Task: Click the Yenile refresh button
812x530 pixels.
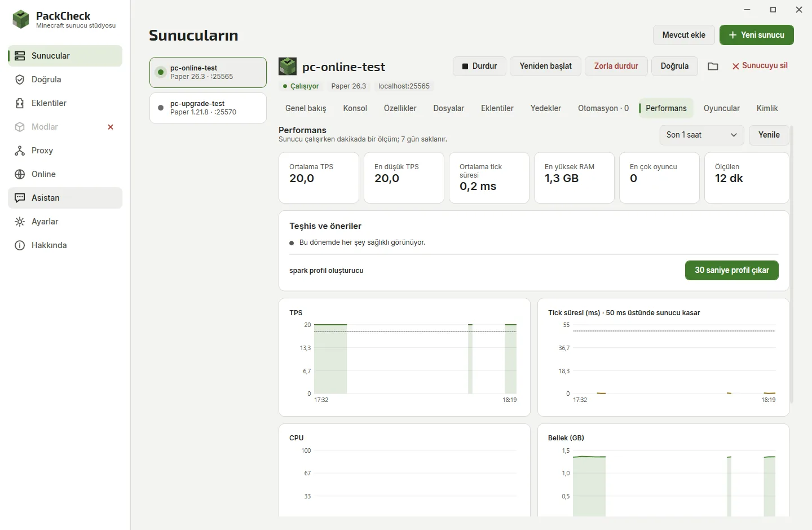Action: [769, 135]
